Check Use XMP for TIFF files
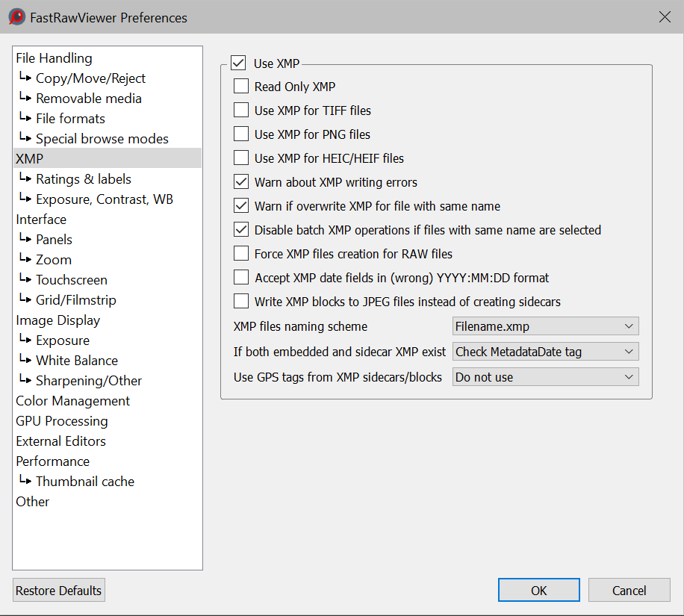The image size is (684, 616). pyautogui.click(x=241, y=111)
